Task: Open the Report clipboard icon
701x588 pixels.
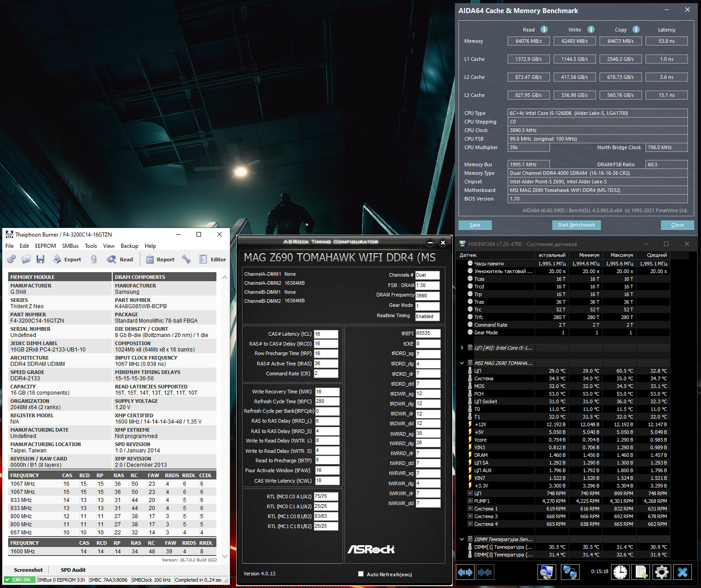Action: point(149,260)
